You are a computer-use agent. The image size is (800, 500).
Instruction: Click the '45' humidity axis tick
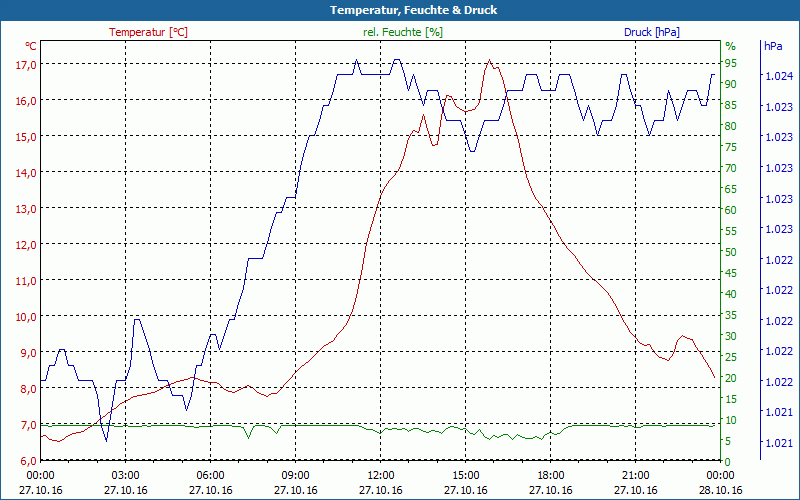[x=731, y=273]
